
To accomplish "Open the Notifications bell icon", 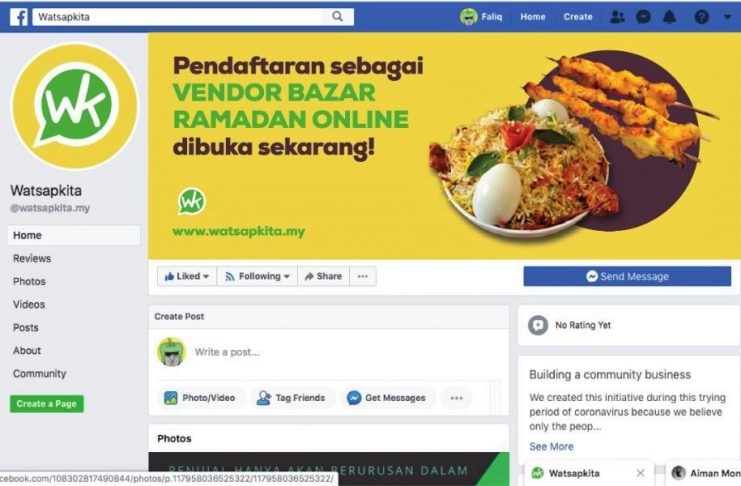I will (669, 17).
